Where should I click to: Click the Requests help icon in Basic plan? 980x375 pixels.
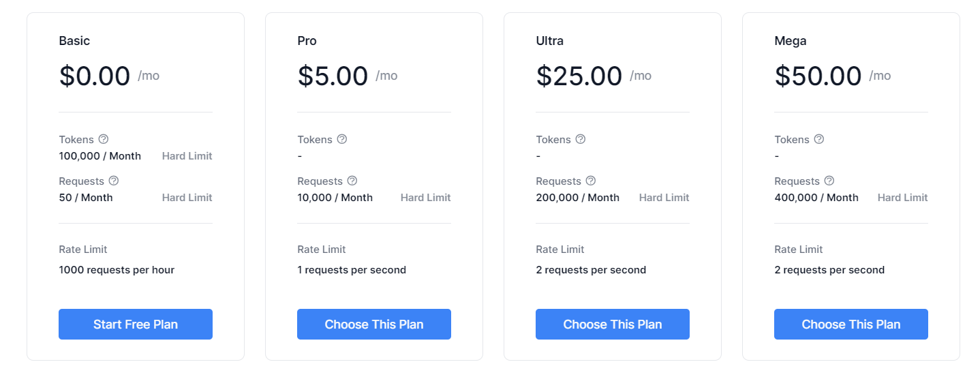pyautogui.click(x=114, y=181)
